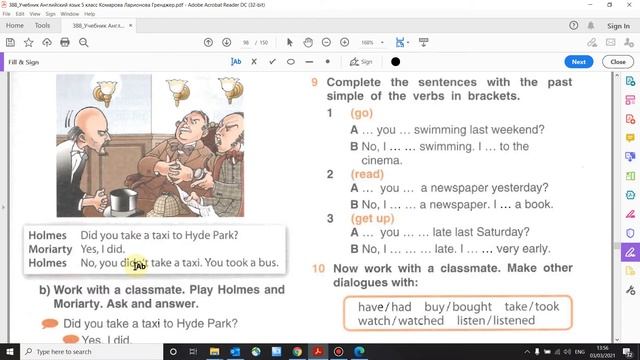
Task: Print the document with printer icon
Action: point(65,42)
